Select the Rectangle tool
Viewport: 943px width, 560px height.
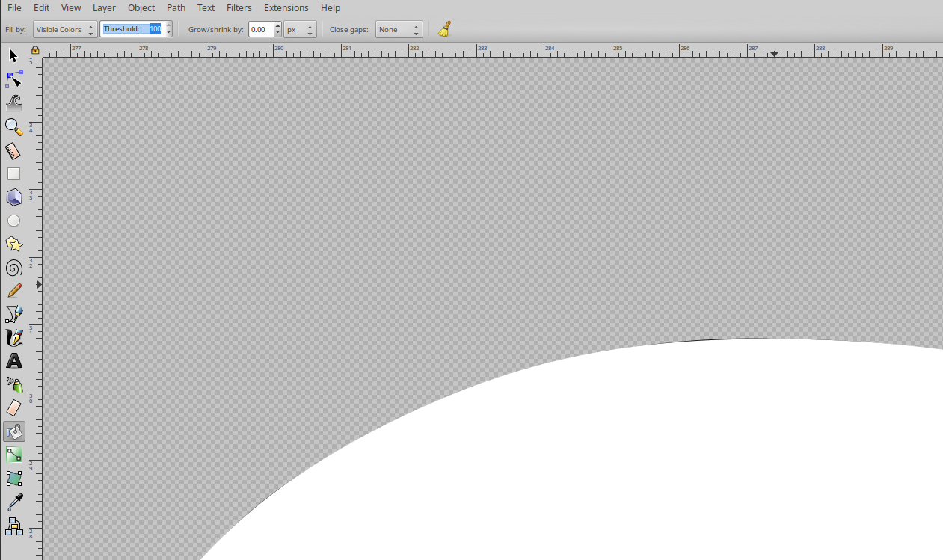(x=13, y=173)
